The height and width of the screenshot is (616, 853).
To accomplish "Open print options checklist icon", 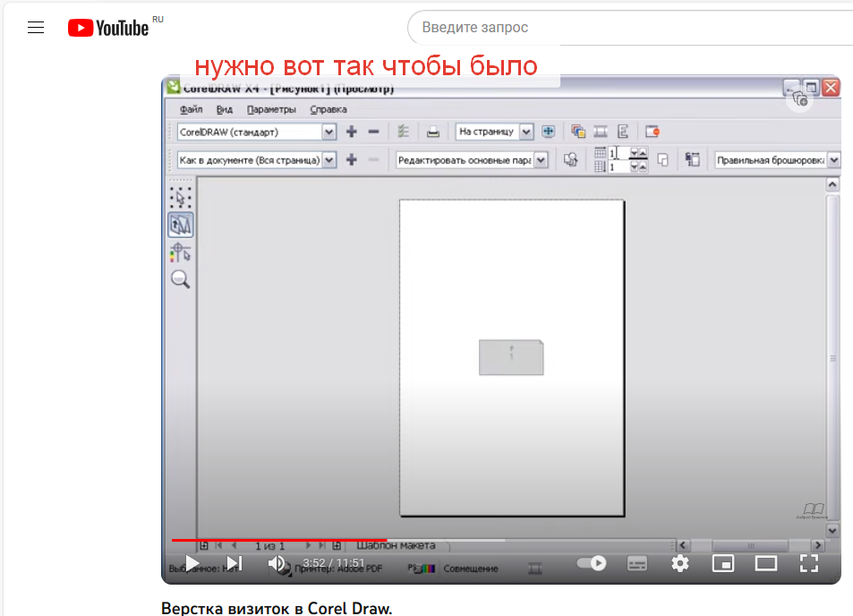I will pyautogui.click(x=403, y=131).
